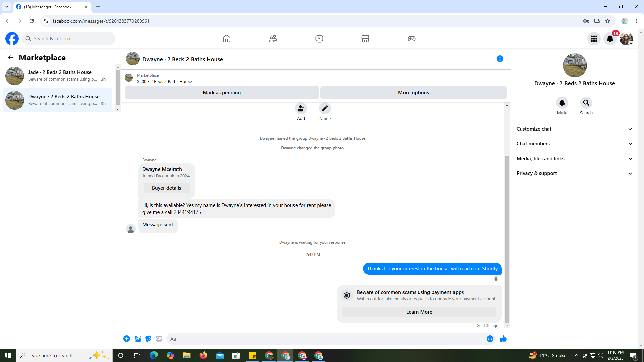
Task: Open the Chrome profile avatar
Action: pos(624,21)
